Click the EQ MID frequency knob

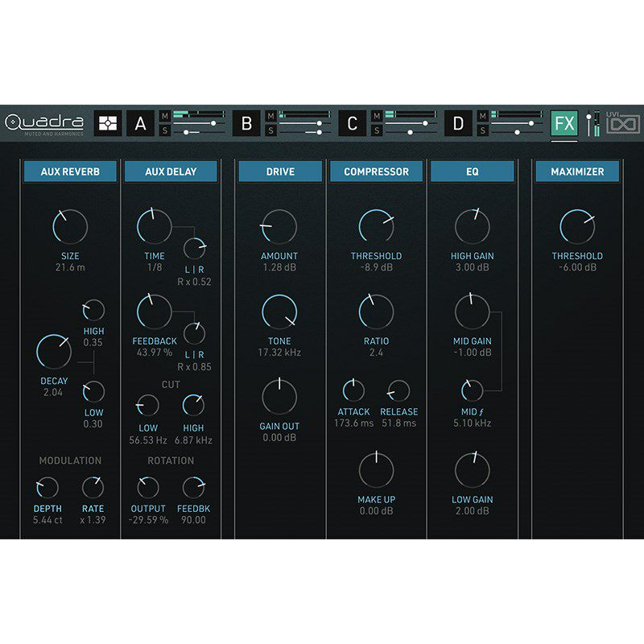473,390
